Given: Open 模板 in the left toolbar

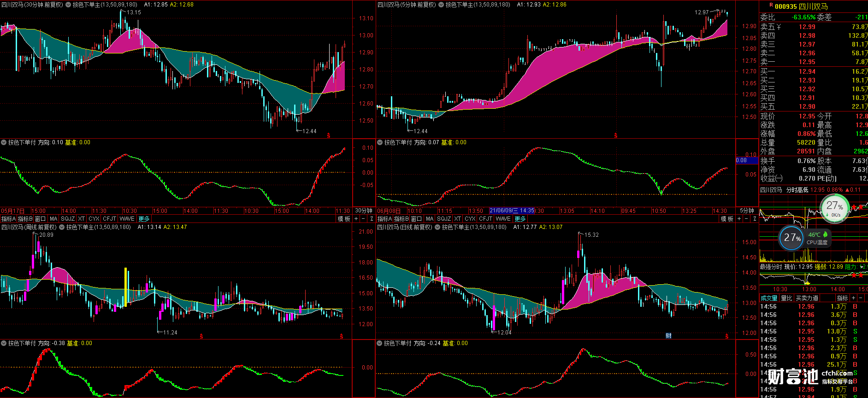Looking at the screenshot, I should pos(344,219).
